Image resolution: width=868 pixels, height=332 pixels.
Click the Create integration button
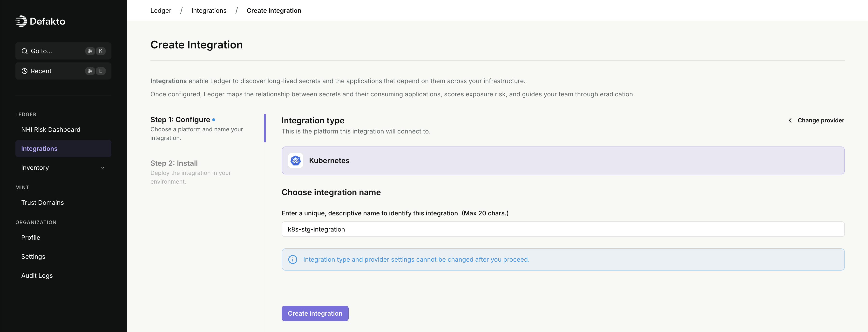click(x=315, y=313)
